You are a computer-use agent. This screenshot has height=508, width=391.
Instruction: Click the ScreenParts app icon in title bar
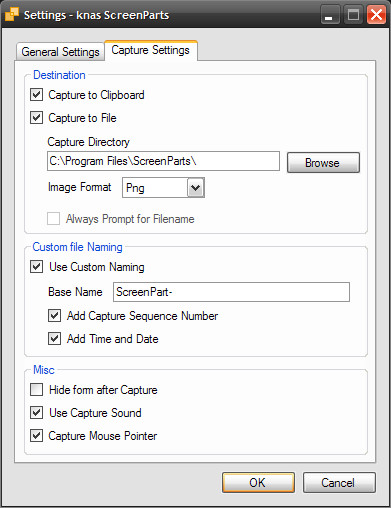point(12,14)
